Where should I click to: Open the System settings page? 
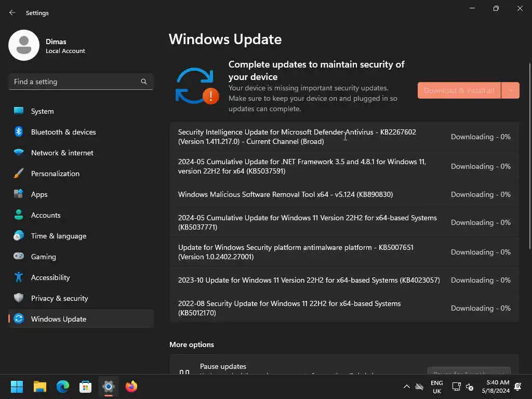pyautogui.click(x=81, y=111)
